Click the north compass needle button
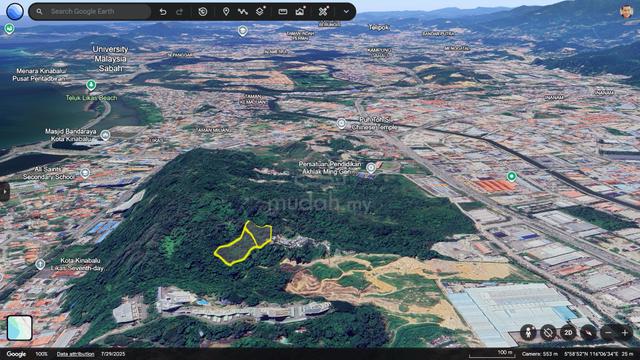The image size is (640, 360). click(588, 333)
